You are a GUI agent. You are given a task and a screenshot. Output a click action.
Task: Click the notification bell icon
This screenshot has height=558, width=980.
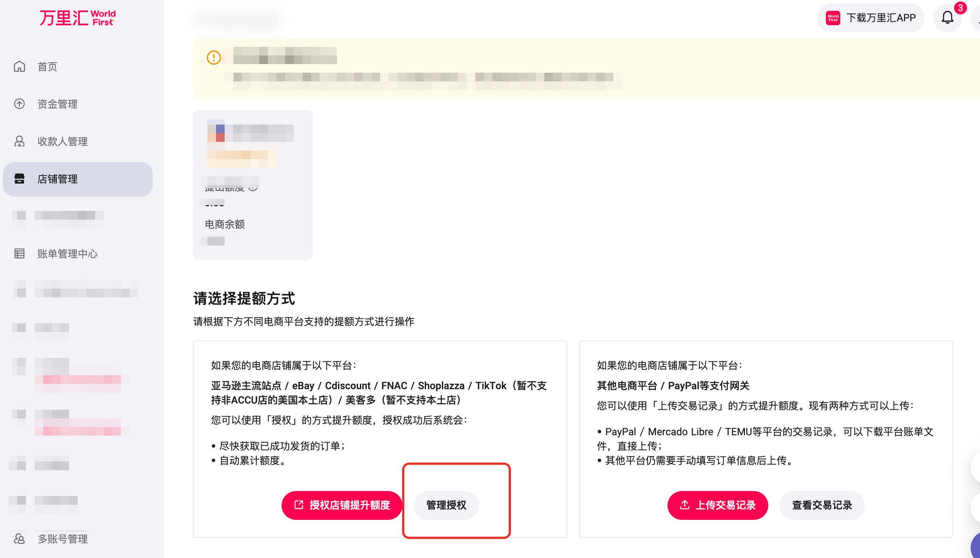point(947,18)
